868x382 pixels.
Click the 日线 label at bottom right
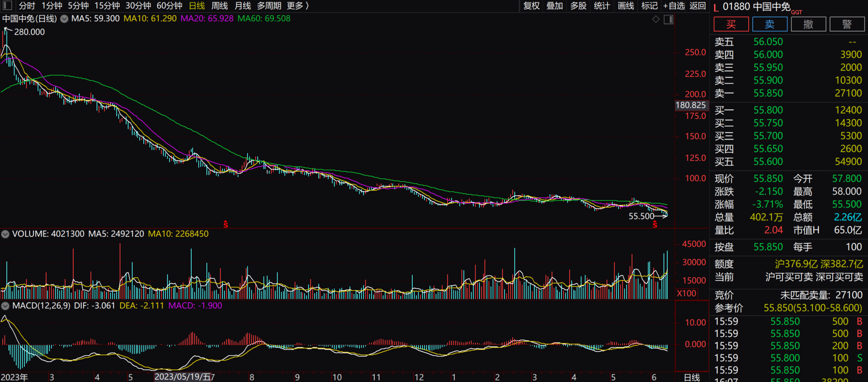(x=692, y=377)
